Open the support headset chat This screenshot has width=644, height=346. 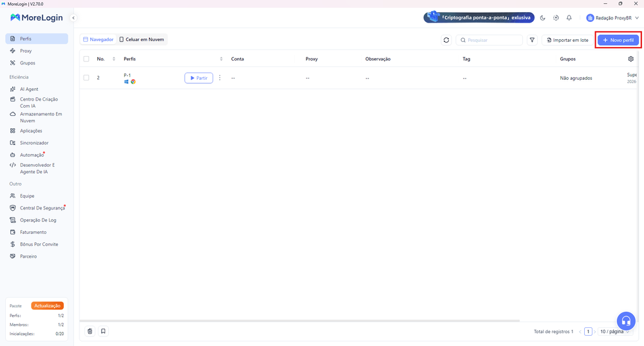pos(626,320)
